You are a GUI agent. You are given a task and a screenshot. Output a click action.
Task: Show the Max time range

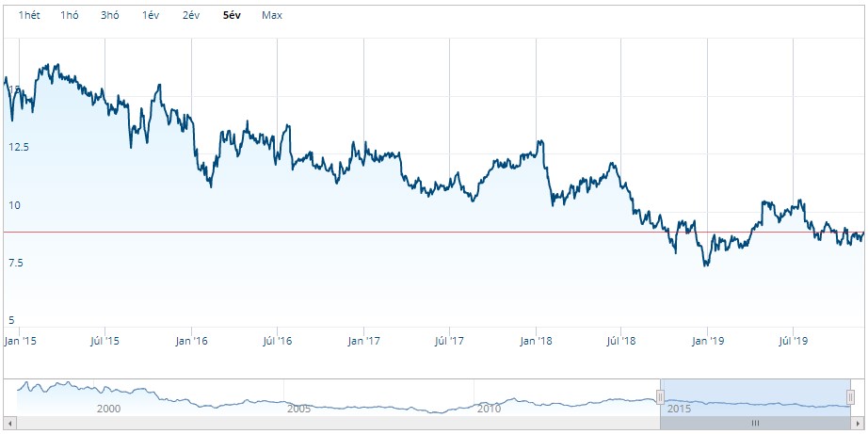tap(272, 15)
